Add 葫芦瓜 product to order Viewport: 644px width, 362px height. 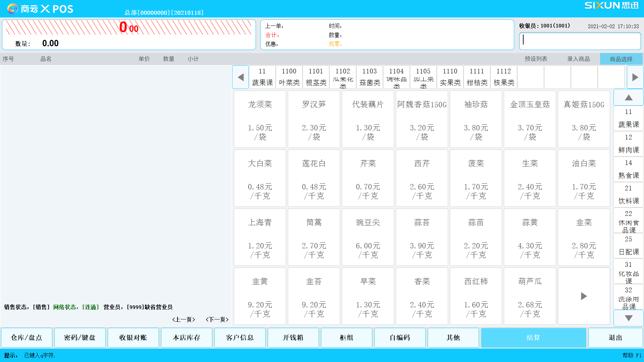(530, 296)
